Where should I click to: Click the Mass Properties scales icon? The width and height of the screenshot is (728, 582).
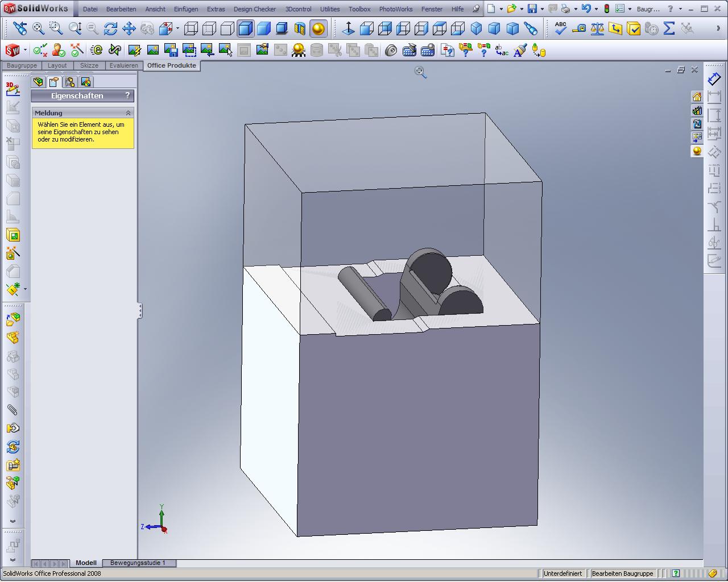597,28
